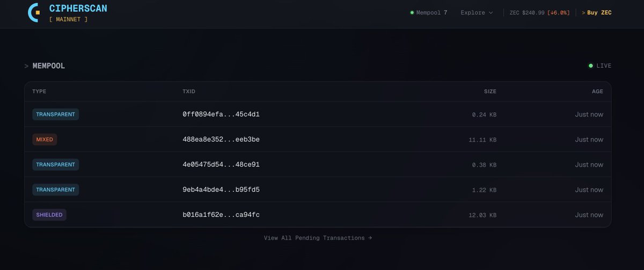Screen dimensions: 644x270
Task: Click the MEMPOOL section heading
Action: [x=49, y=66]
